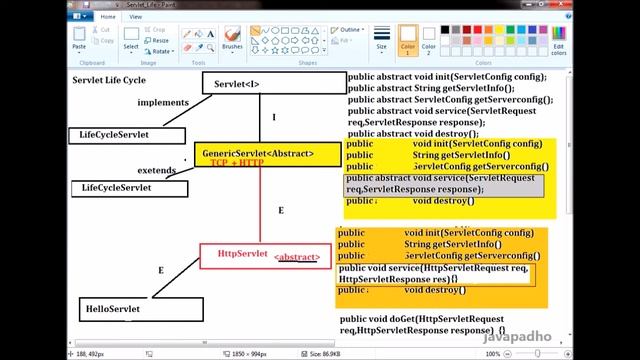
Task: Click the "HelloServlet" text on canvas
Action: 113,309
